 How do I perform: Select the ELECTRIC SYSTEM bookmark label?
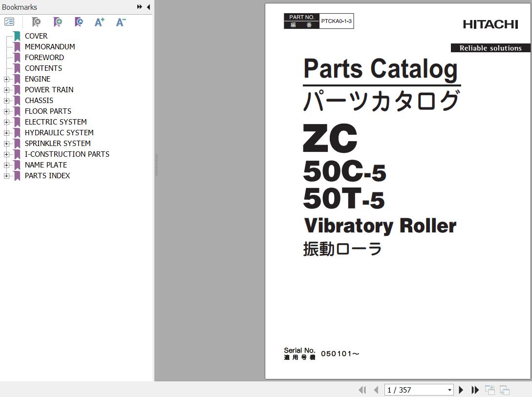pos(56,122)
